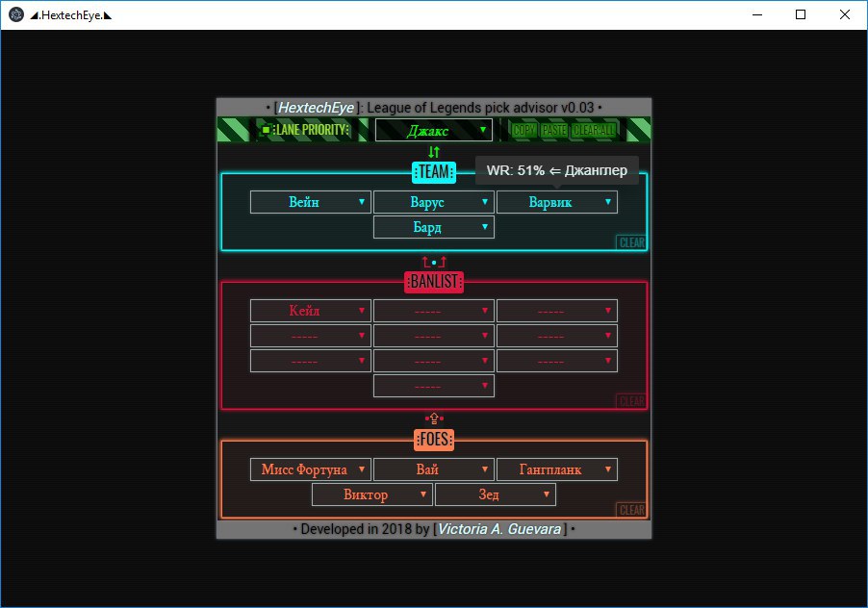Open the Виктор foe dropdown
This screenshot has width=868, height=608.
(372, 494)
